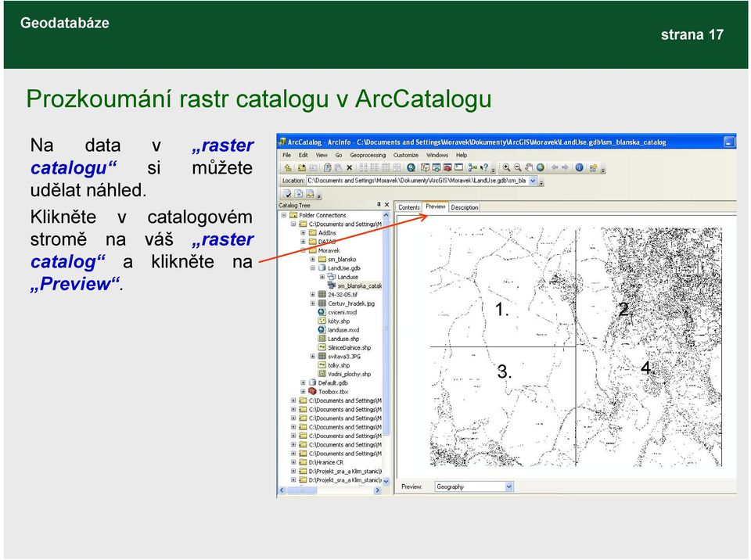Viewport: 751px width, 560px height.
Task: Switch to the Preview tab
Action: coord(436,206)
